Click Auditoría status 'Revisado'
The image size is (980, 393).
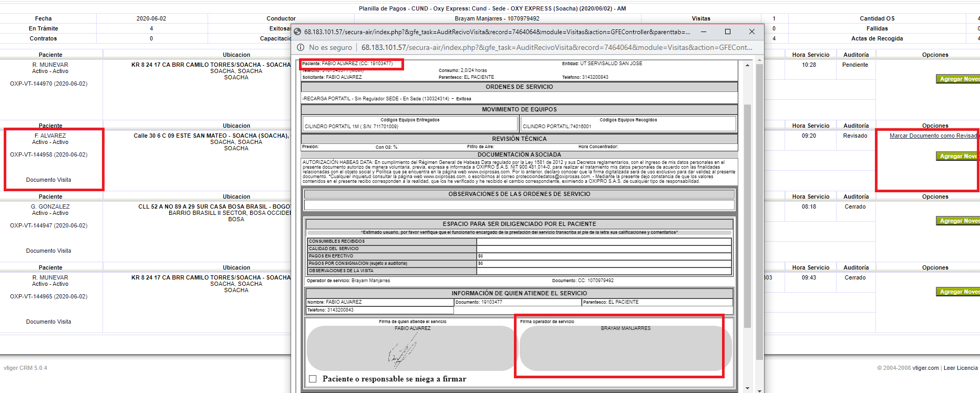(855, 136)
